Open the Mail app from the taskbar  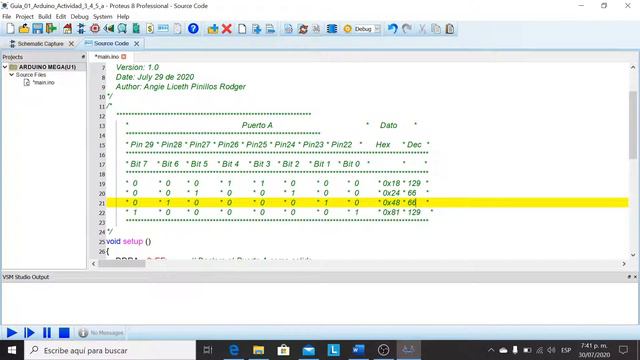309,350
